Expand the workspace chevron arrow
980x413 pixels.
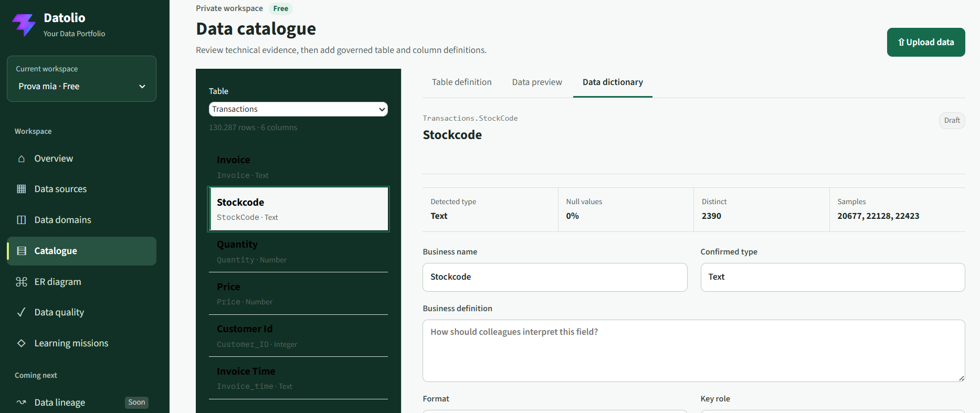click(x=142, y=87)
